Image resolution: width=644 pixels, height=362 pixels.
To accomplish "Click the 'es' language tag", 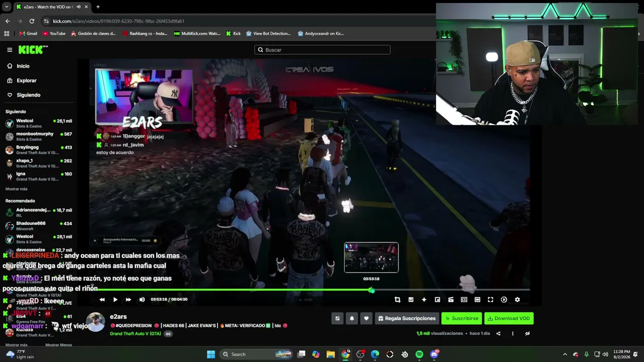I will coord(168,334).
